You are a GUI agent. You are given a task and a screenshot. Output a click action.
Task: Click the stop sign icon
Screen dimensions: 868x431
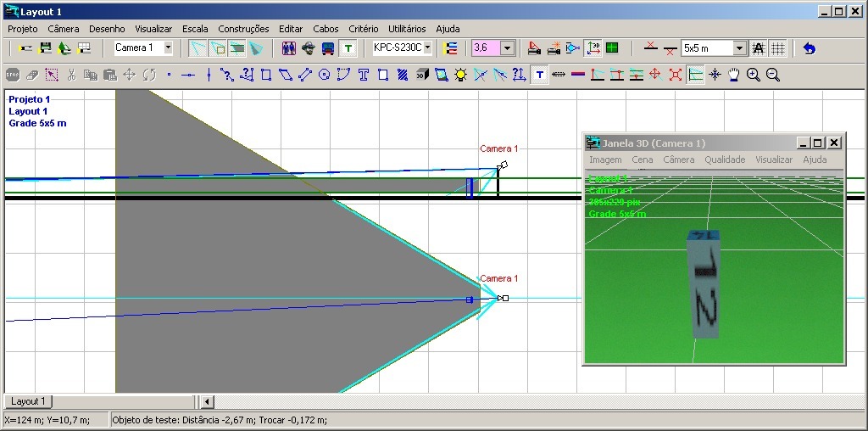[x=13, y=75]
